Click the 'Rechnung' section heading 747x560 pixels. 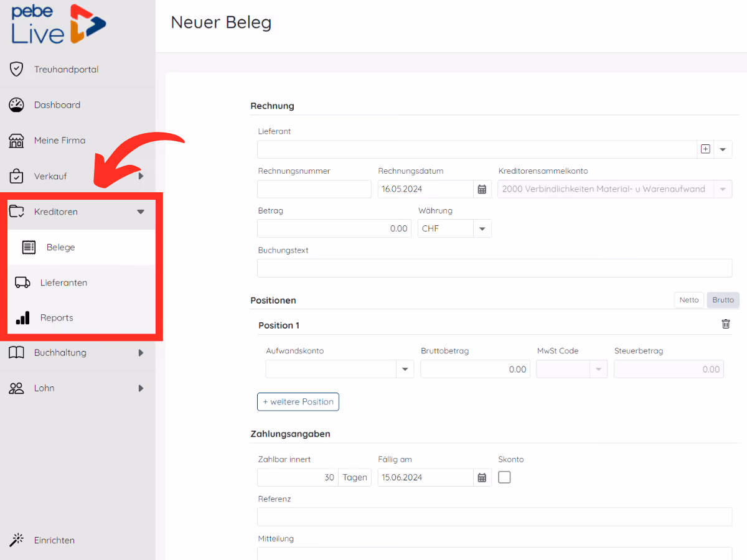tap(272, 106)
